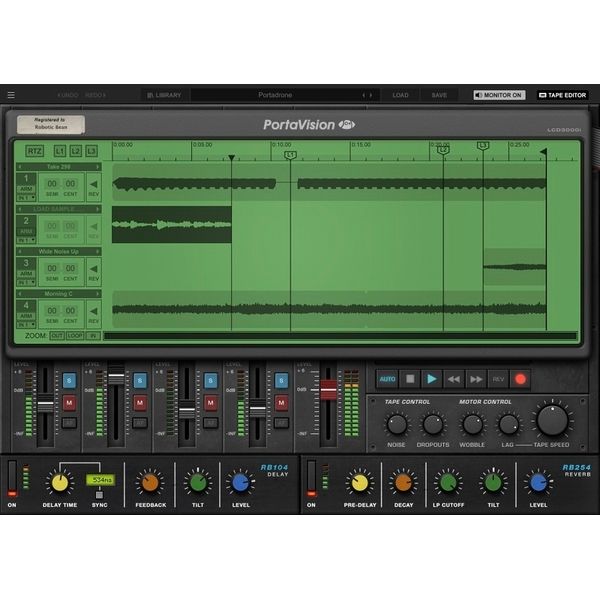Click the RTZ return-to-zero button

tap(34, 151)
